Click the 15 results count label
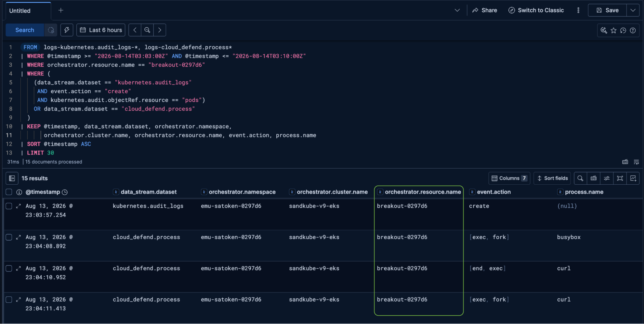This screenshot has width=644, height=324. coord(34,178)
